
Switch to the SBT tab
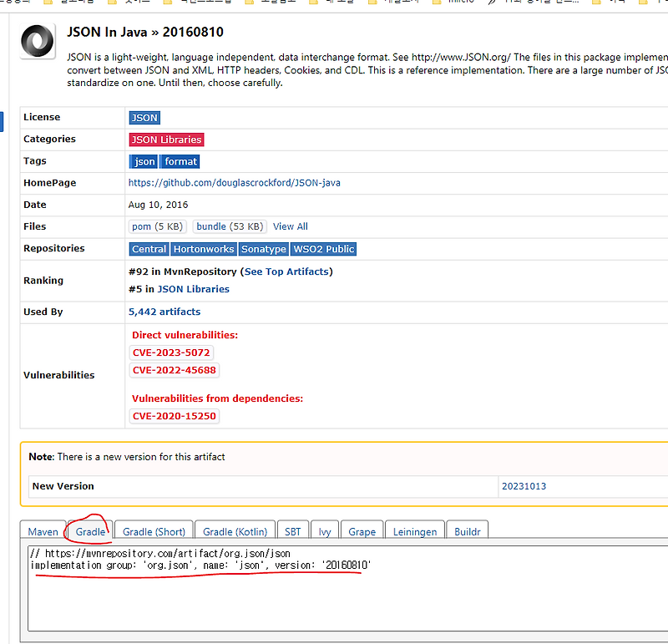(x=293, y=531)
